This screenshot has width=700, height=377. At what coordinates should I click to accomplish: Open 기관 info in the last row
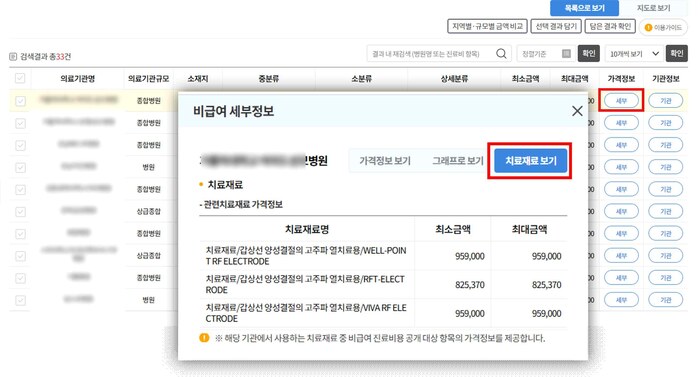pos(666,300)
